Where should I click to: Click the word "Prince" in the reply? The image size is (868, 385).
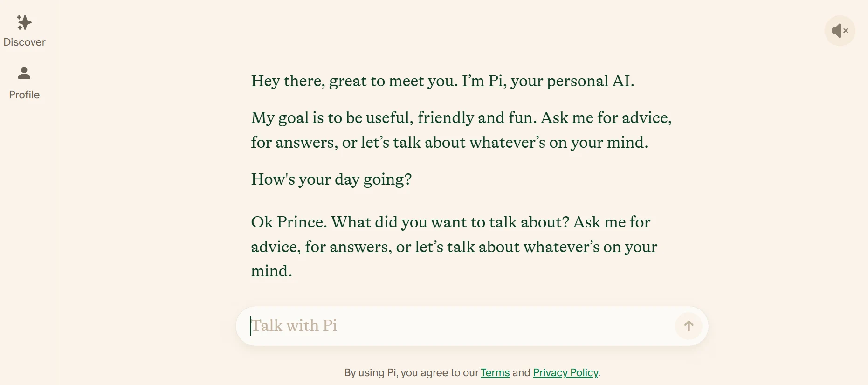tap(301, 222)
